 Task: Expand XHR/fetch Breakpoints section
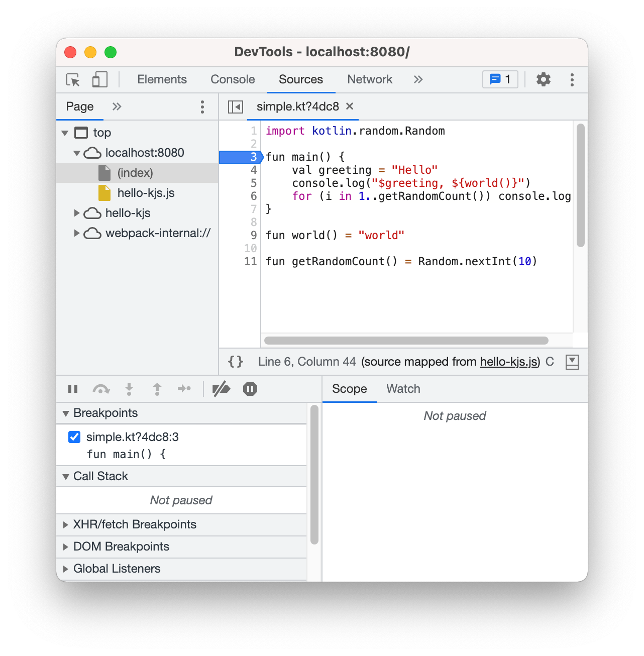[x=66, y=524]
